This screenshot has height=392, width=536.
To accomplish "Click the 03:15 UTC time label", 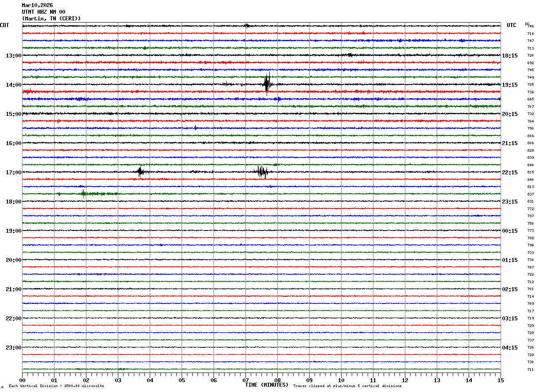I will point(510,319).
